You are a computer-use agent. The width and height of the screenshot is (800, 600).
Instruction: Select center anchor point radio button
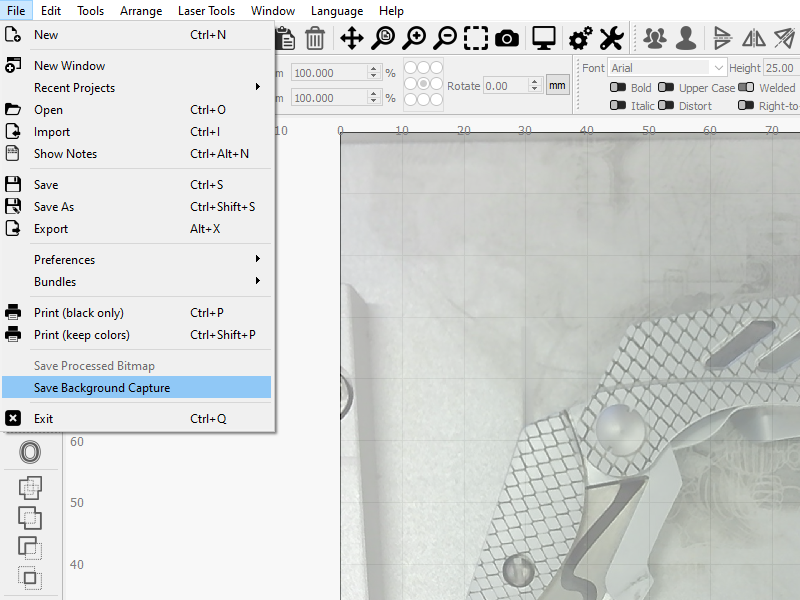pos(423,84)
